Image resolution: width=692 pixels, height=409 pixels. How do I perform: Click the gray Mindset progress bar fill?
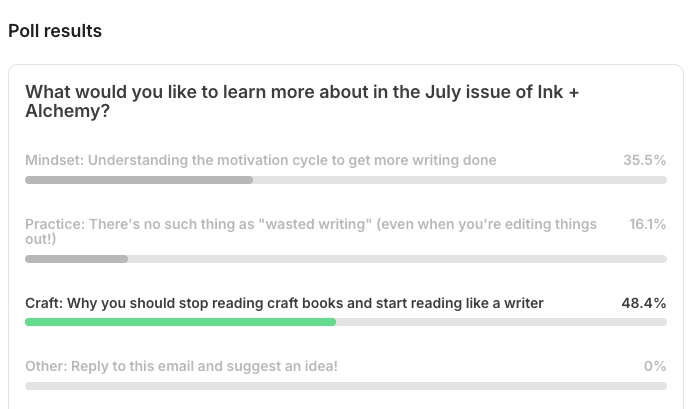point(139,180)
